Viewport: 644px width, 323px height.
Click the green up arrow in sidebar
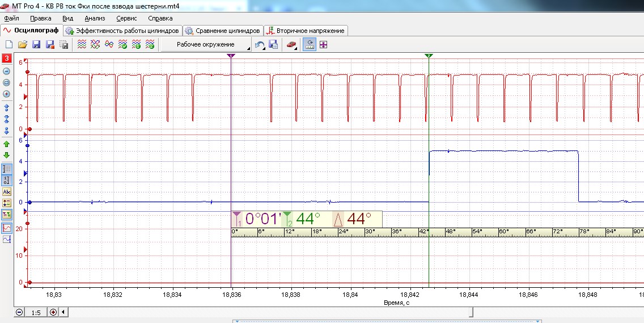(x=7, y=144)
